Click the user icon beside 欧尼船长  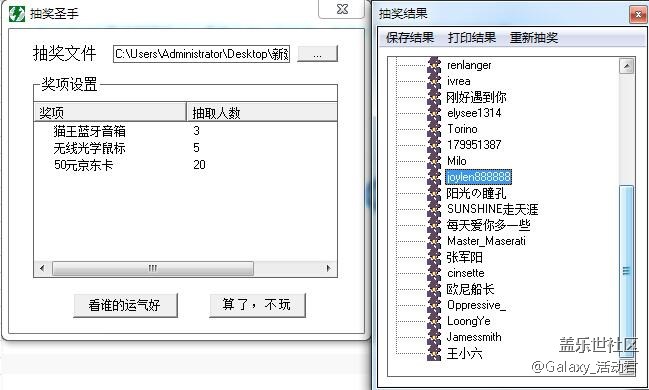[434, 289]
